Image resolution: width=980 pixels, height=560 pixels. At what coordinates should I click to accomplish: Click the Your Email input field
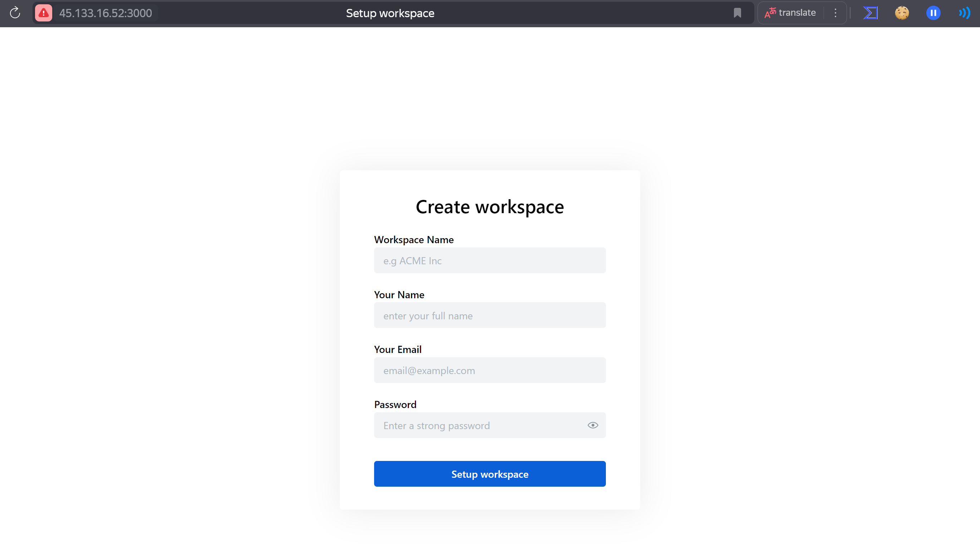click(490, 369)
